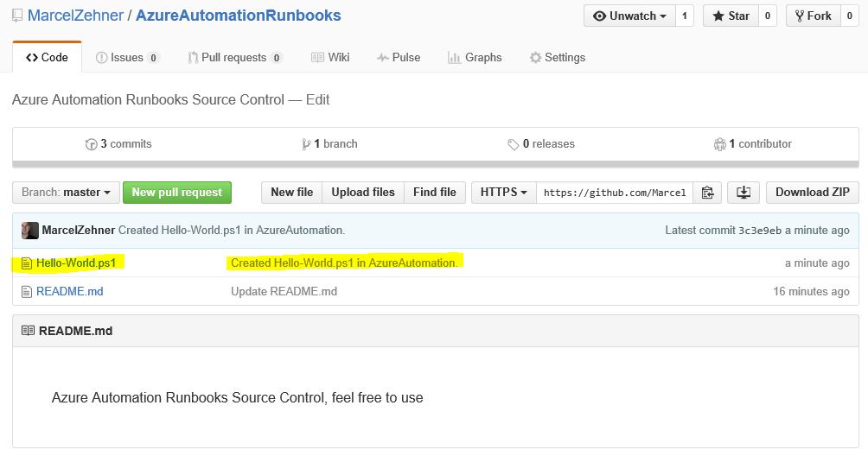Go to the Settings tab
This screenshot has width=868, height=456.
click(558, 58)
